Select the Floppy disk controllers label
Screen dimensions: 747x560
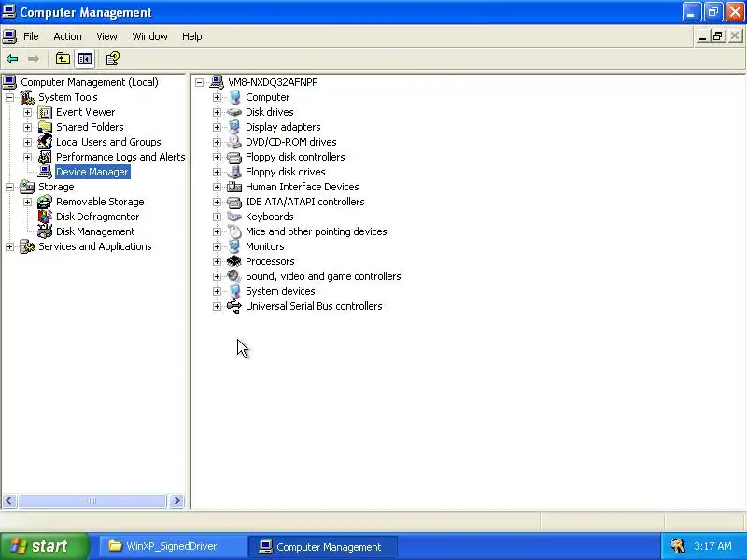tap(295, 157)
